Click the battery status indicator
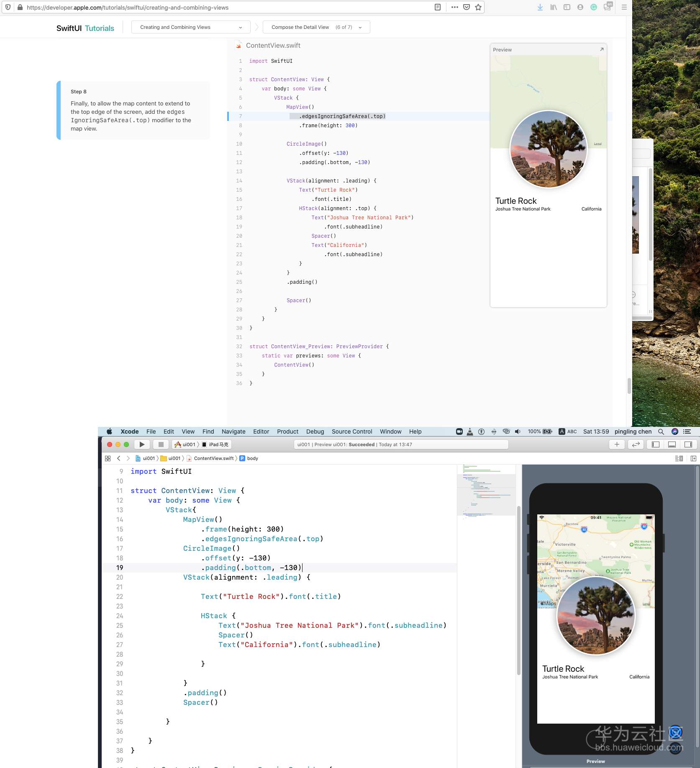 coord(540,432)
